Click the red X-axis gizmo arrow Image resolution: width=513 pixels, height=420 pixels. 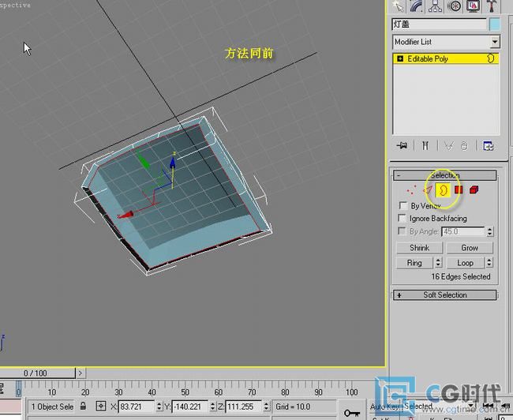tap(126, 215)
